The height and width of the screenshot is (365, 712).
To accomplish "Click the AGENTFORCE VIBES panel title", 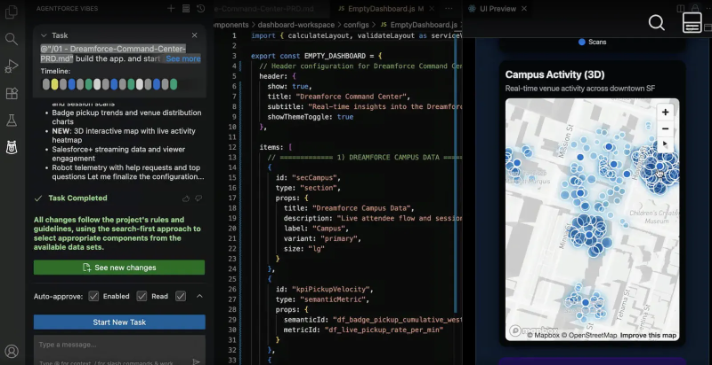I will 67,9.
